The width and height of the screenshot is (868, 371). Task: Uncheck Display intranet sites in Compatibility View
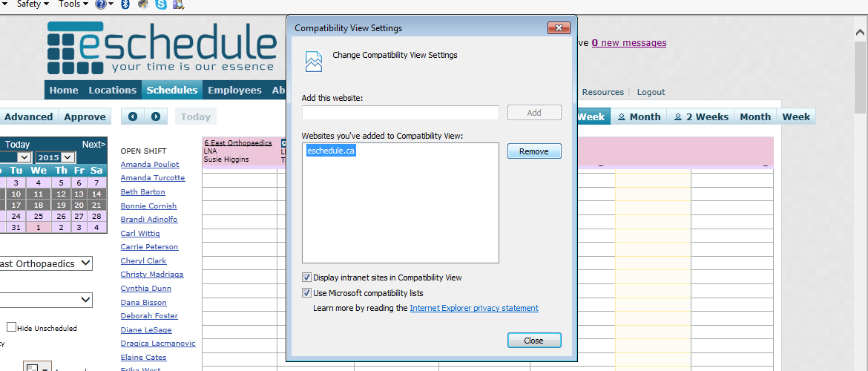click(x=307, y=278)
